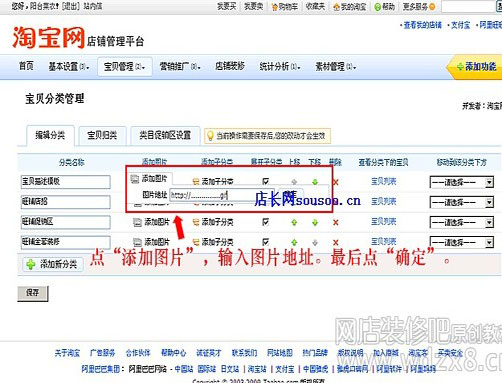502x383 pixels.
Task: Move 旺铺全套装修 category up
Action: [294, 242]
